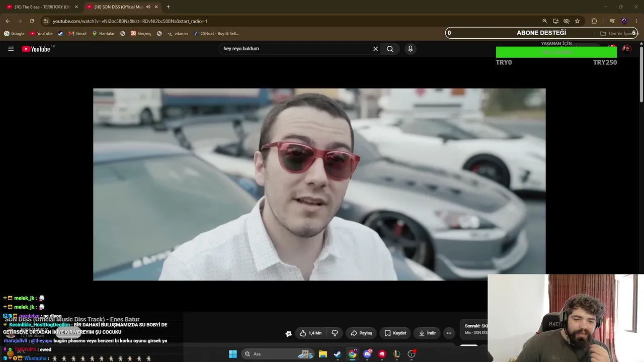Download video with the İndir button

click(427, 333)
